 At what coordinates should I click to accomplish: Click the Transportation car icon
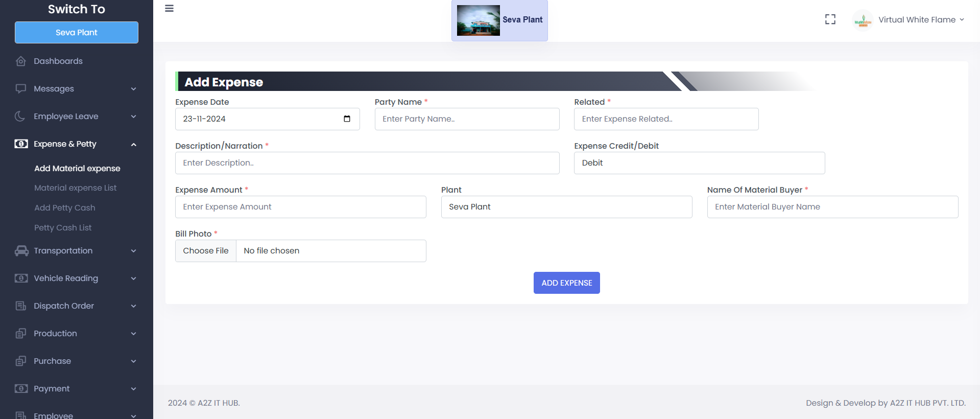21,251
